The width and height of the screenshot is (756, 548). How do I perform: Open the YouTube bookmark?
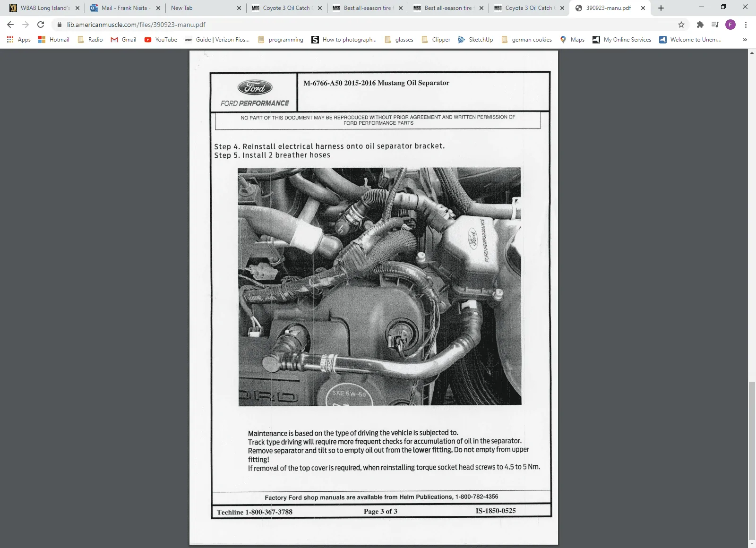(161, 40)
